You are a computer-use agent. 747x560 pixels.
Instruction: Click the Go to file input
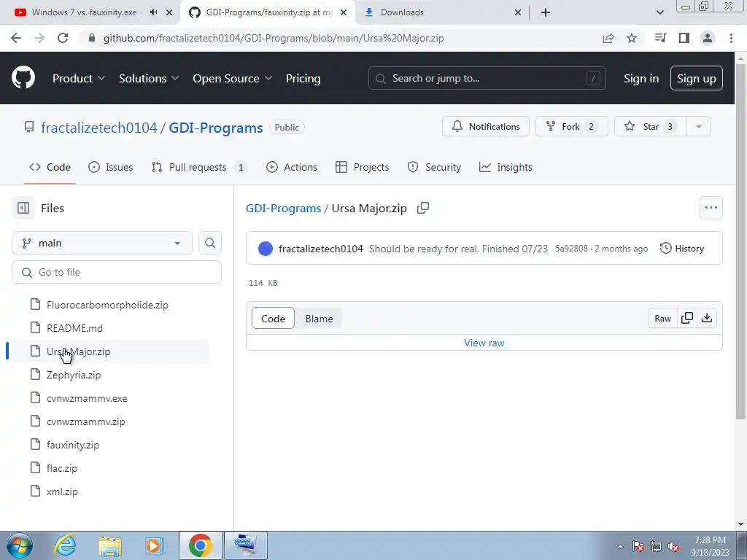click(x=117, y=272)
